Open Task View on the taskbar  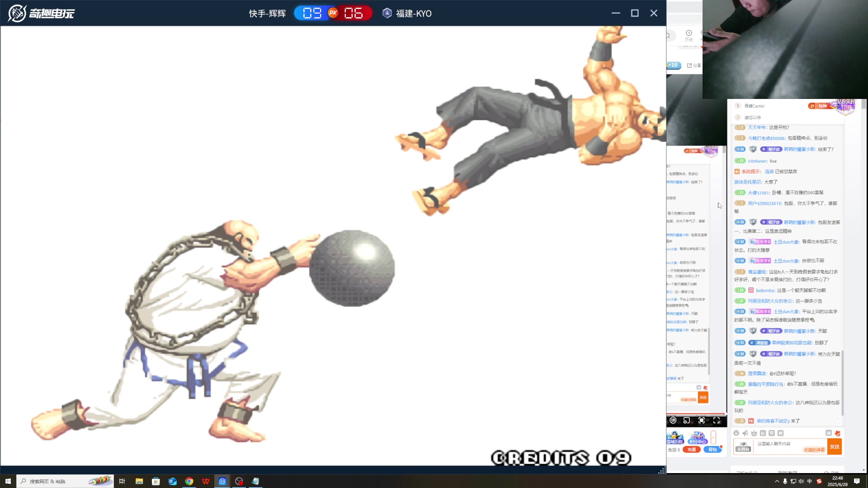pyautogui.click(x=122, y=481)
